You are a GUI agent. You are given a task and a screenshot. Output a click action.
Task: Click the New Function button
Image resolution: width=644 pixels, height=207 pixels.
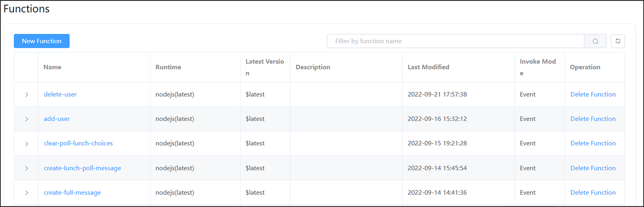(41, 41)
